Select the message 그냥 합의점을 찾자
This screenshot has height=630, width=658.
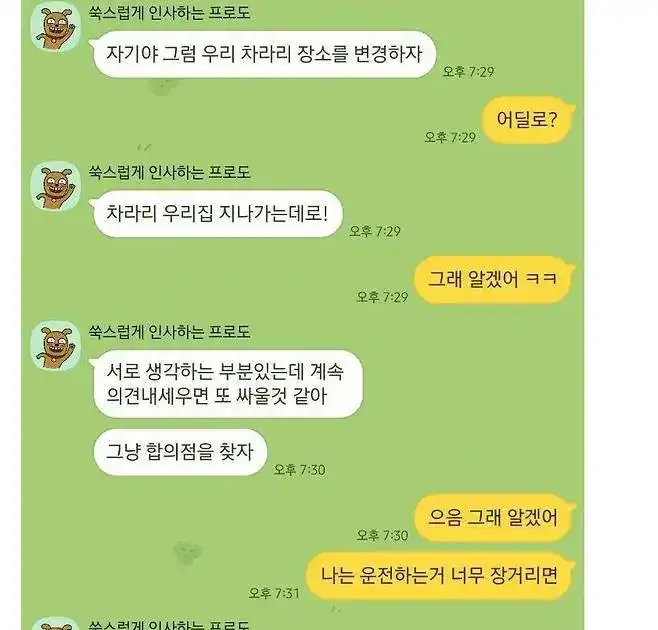(179, 452)
